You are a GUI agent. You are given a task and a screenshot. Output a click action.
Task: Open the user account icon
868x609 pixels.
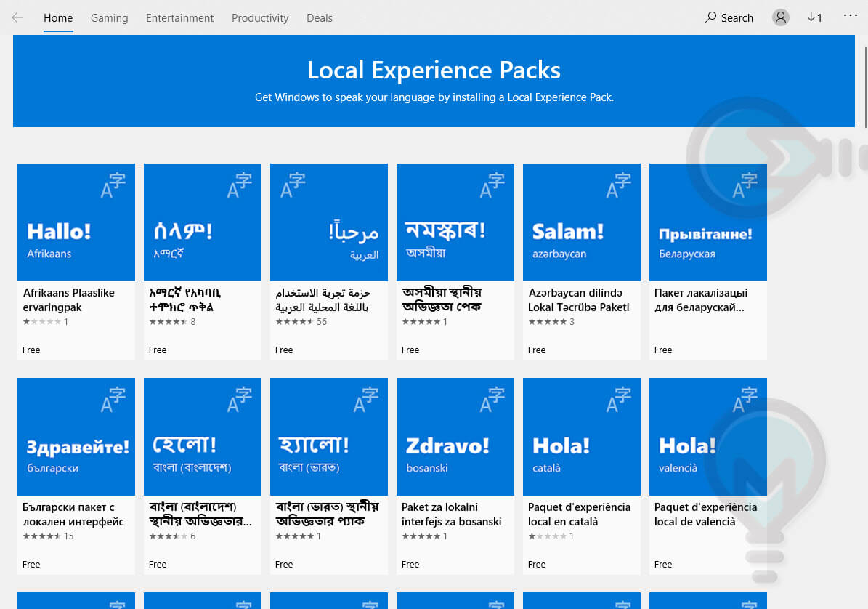pos(781,17)
